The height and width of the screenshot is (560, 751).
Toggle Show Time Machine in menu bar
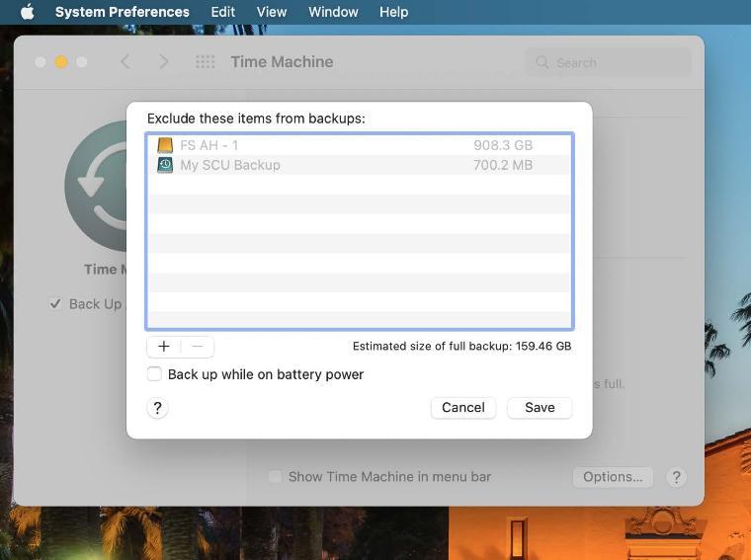pos(275,476)
